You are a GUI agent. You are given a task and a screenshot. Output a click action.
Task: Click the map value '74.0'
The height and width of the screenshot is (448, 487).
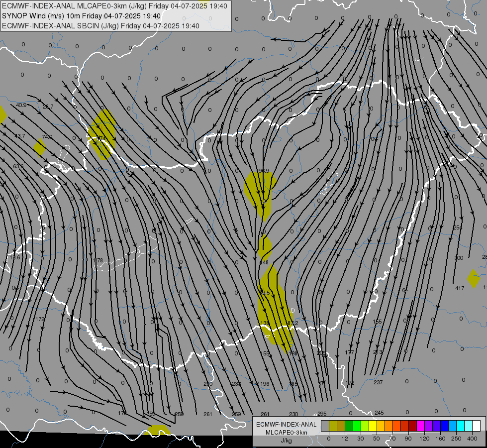[x=47, y=137]
